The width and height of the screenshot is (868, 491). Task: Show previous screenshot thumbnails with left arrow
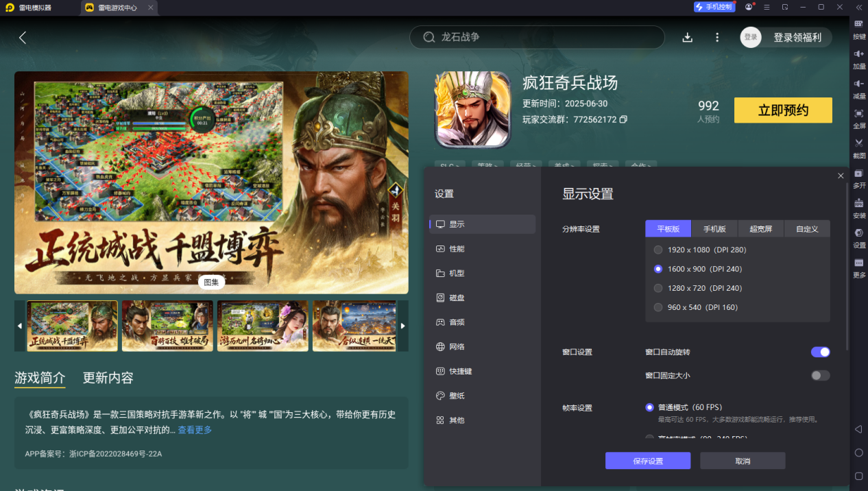coord(20,326)
